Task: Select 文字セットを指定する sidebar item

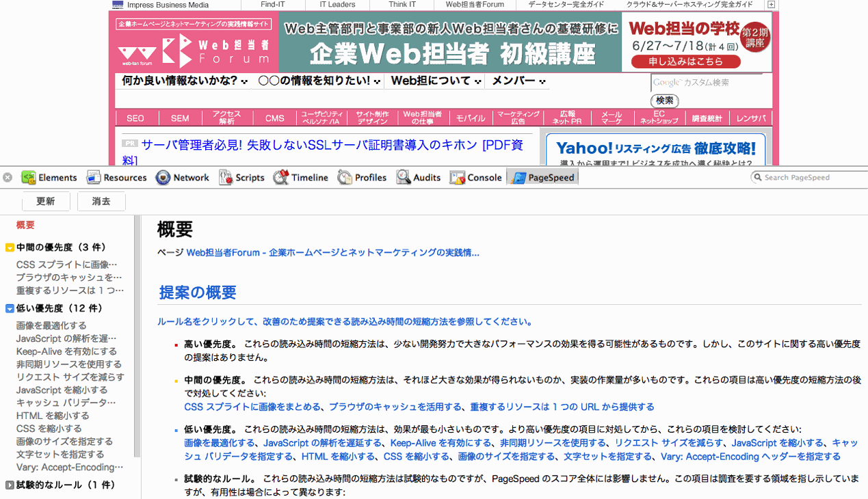Action: [60, 455]
